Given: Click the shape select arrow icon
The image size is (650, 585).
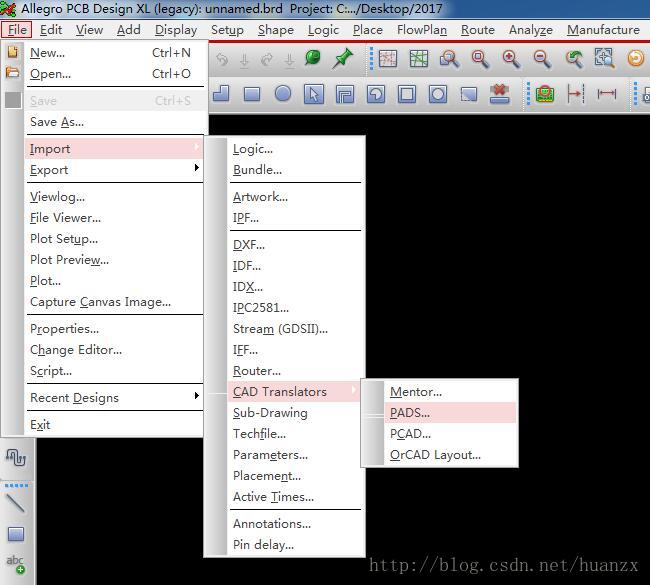Looking at the screenshot, I should click(x=314, y=94).
